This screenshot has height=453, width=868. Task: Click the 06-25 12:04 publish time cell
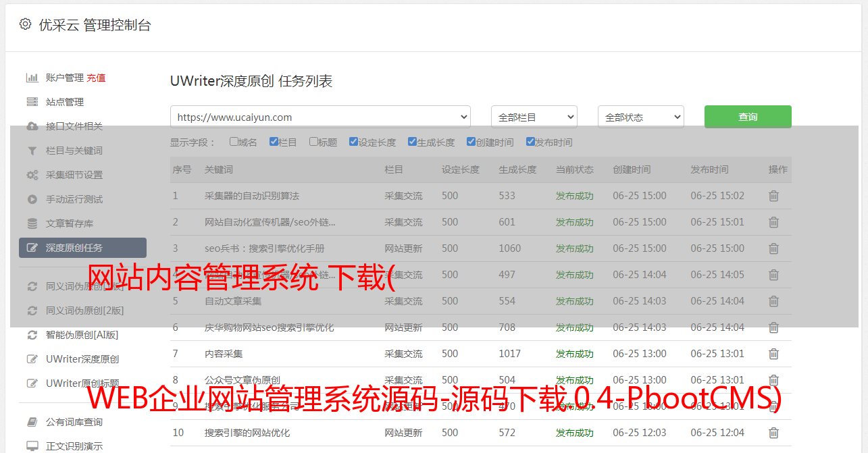coord(717,433)
